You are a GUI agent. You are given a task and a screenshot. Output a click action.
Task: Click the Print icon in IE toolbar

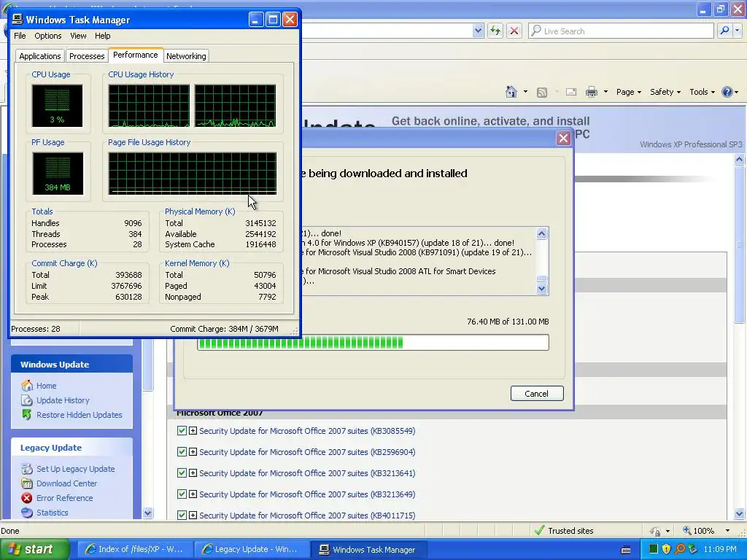tap(591, 92)
